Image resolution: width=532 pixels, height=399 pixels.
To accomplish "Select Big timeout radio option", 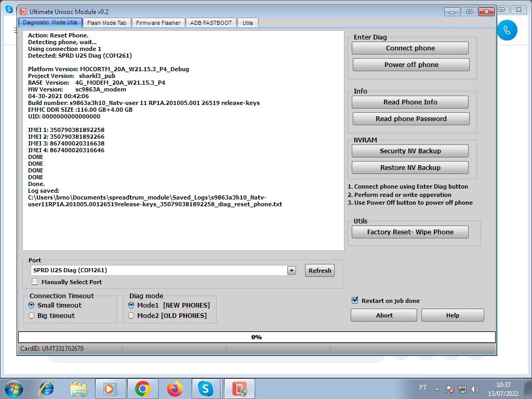I will [x=32, y=315].
